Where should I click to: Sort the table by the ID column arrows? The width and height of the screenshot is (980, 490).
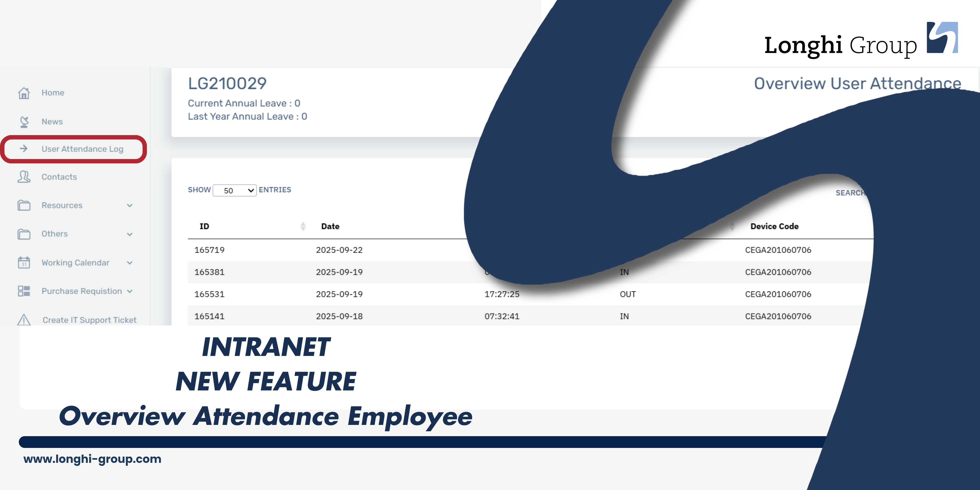[303, 226]
